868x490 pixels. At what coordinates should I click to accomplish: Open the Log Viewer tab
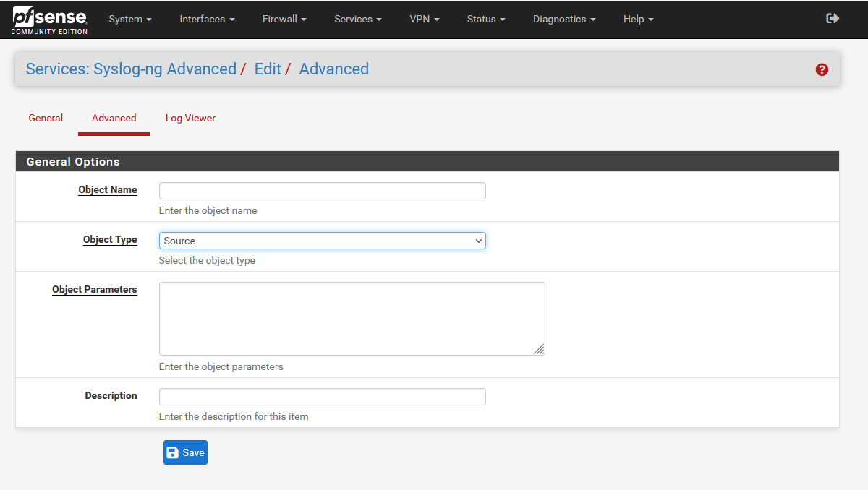pos(190,118)
